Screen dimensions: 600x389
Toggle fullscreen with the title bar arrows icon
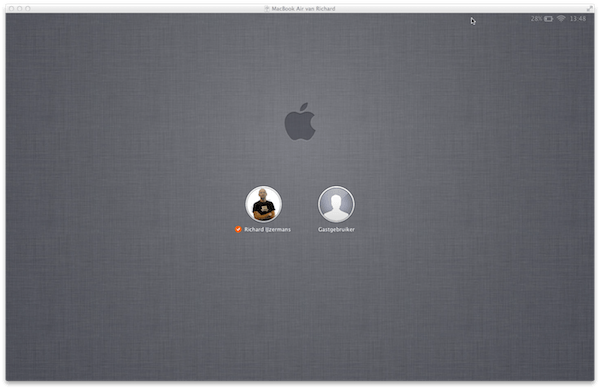590,8
